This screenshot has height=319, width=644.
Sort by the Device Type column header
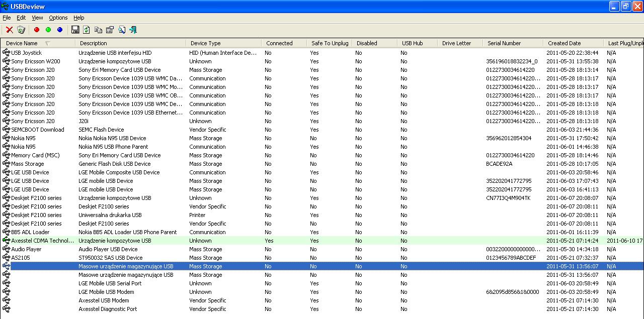(224, 43)
